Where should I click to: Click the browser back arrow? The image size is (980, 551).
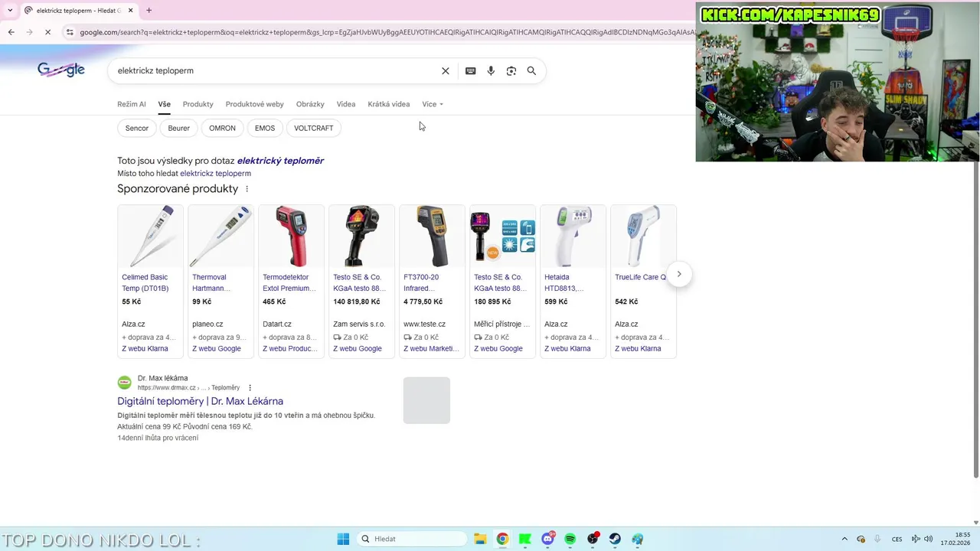click(11, 32)
